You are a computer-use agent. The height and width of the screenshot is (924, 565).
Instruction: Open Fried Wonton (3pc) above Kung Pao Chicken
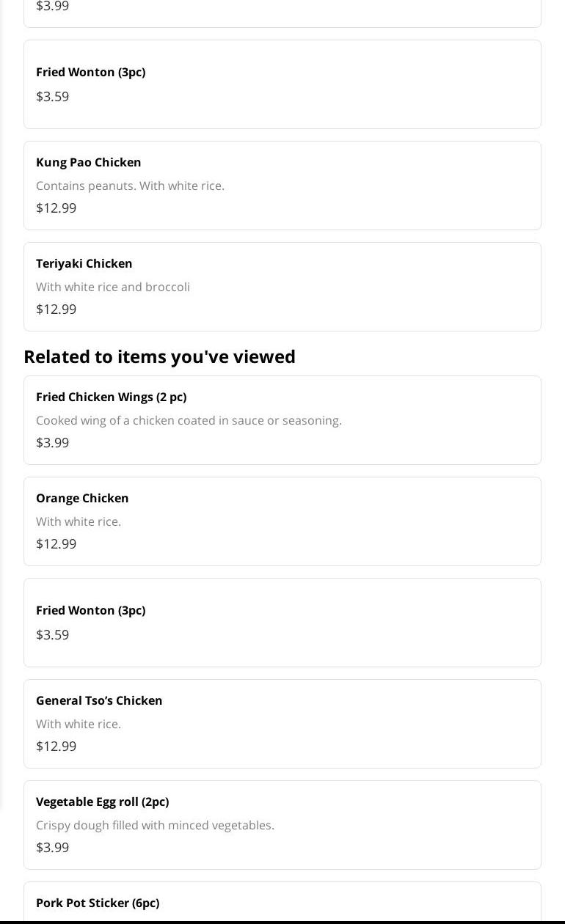tap(91, 72)
